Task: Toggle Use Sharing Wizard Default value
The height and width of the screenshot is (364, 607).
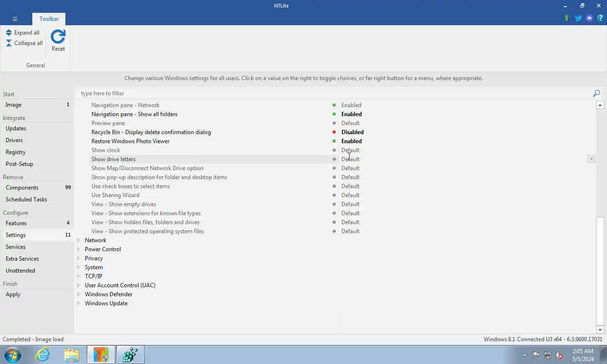Action: tap(350, 195)
